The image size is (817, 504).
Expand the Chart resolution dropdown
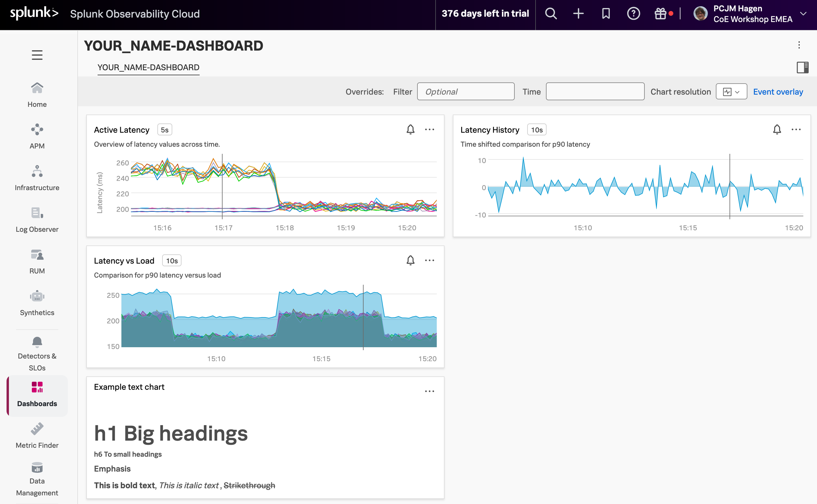pyautogui.click(x=731, y=92)
